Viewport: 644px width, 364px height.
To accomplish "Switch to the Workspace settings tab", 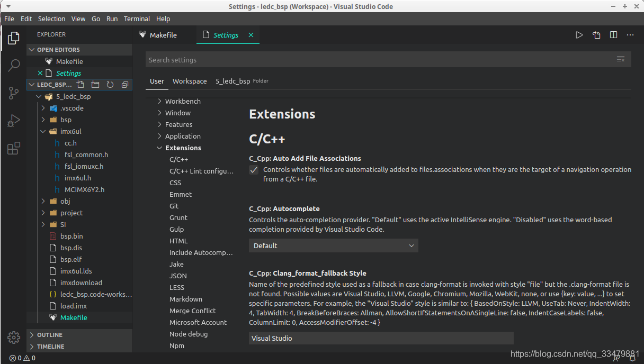I will (x=190, y=81).
